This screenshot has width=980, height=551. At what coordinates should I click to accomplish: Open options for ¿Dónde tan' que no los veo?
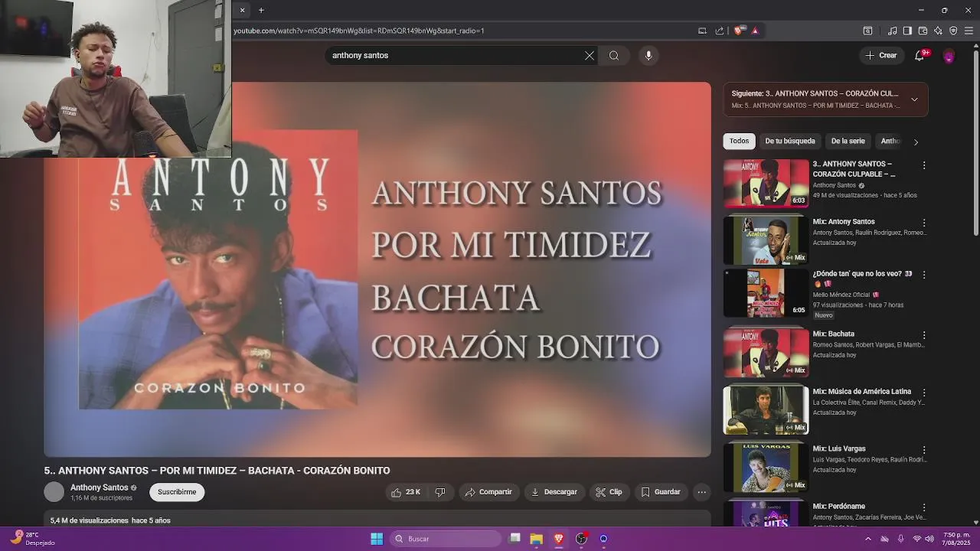click(924, 275)
